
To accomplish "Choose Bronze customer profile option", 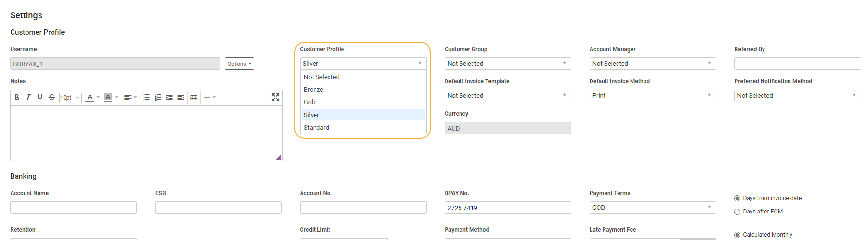I will pos(363,90).
